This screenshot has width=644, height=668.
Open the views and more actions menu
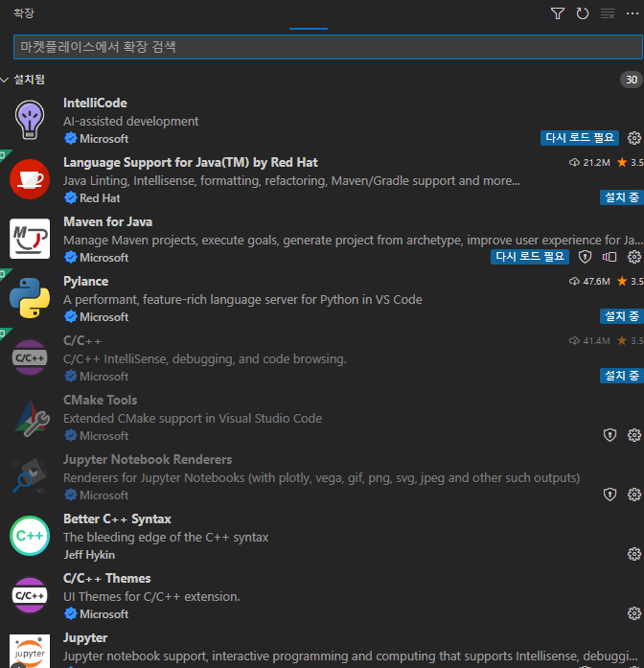pos(632,13)
